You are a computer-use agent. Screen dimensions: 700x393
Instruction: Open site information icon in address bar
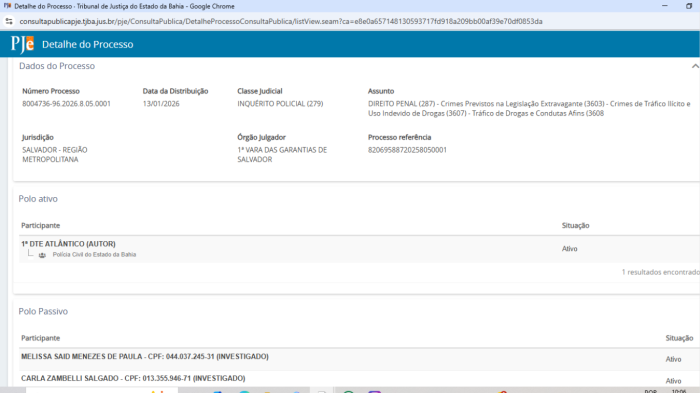click(9, 21)
